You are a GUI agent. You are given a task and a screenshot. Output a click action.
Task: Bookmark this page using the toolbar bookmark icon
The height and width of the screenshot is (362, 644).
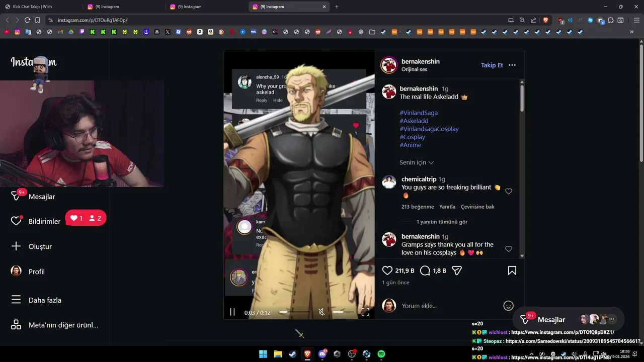(37, 20)
